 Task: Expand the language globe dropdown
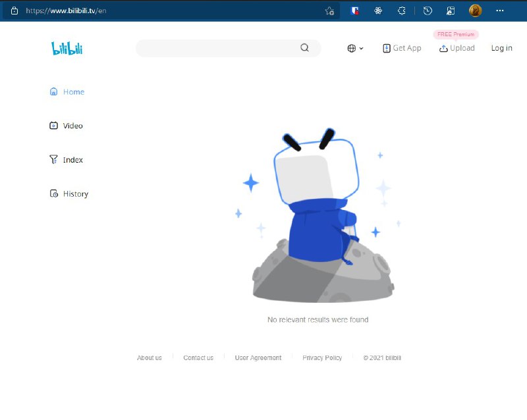click(355, 48)
